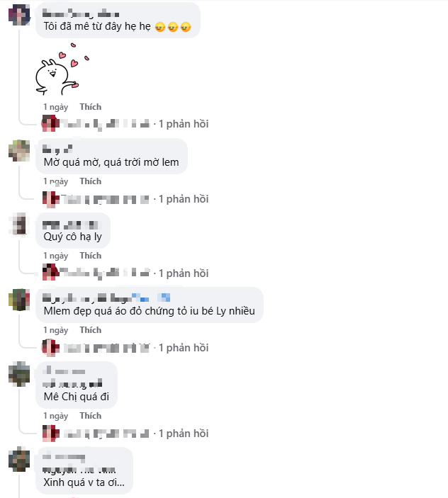Like the 'Tôi đã mê từ đây' comment
The width and height of the screenshot is (448, 498).
point(91,107)
